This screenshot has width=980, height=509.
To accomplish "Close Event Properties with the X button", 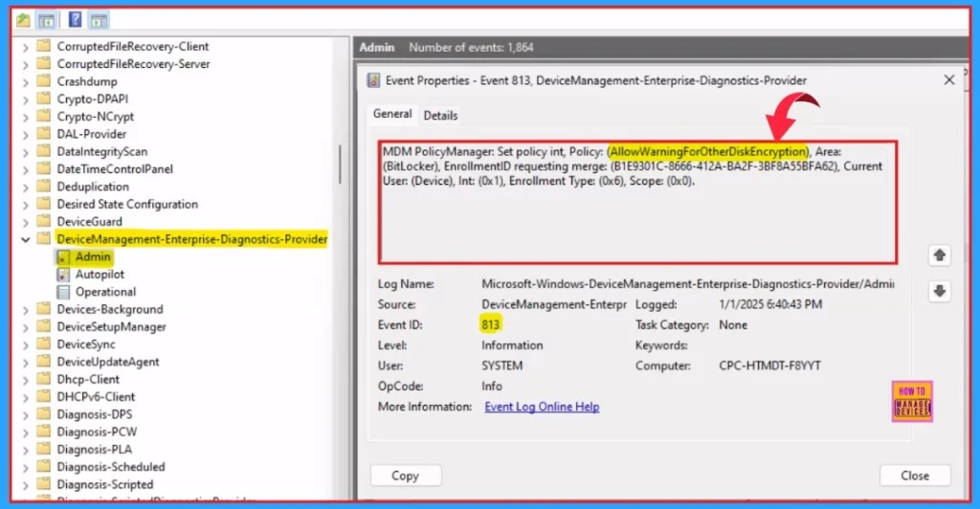I will pyautogui.click(x=948, y=80).
